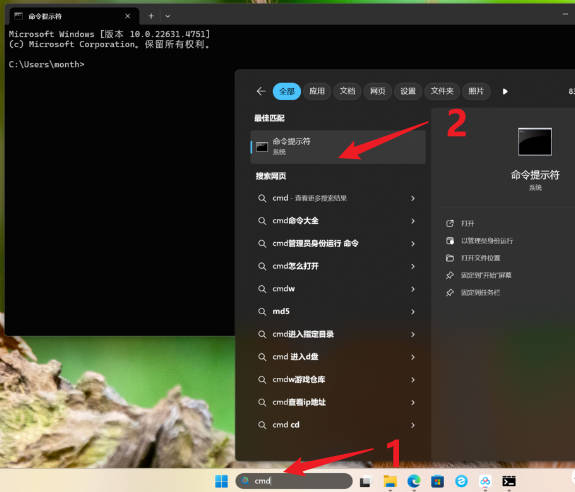Go back with the search panel arrow

[261, 91]
